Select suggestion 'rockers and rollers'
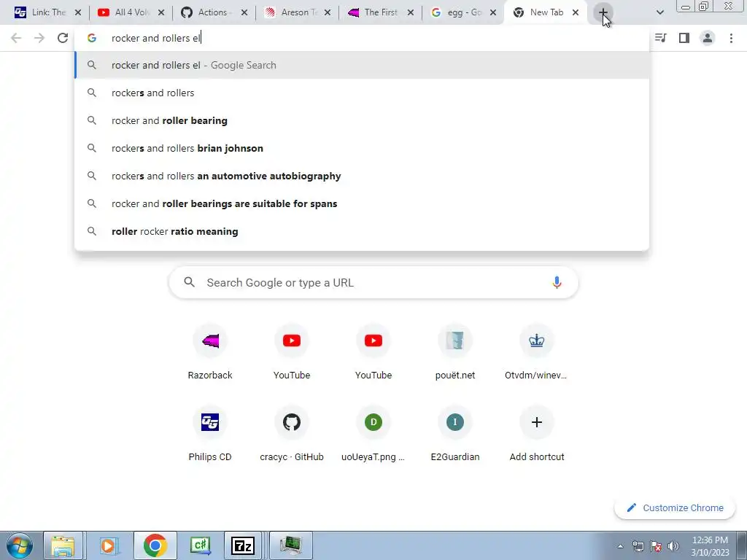Viewport: 747px width, 560px height. [x=362, y=93]
